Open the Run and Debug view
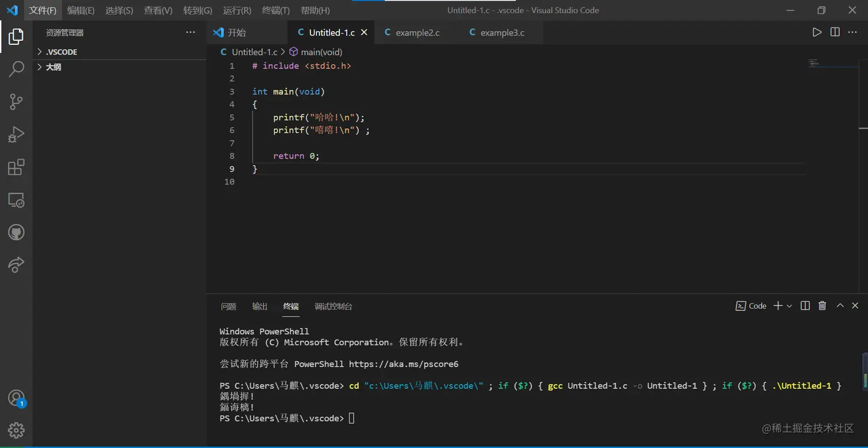868x448 pixels. [x=15, y=134]
